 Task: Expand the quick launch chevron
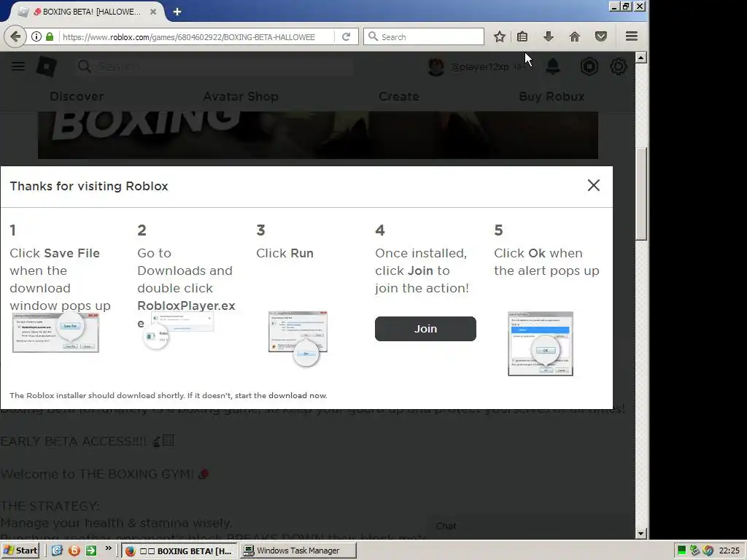point(109,548)
